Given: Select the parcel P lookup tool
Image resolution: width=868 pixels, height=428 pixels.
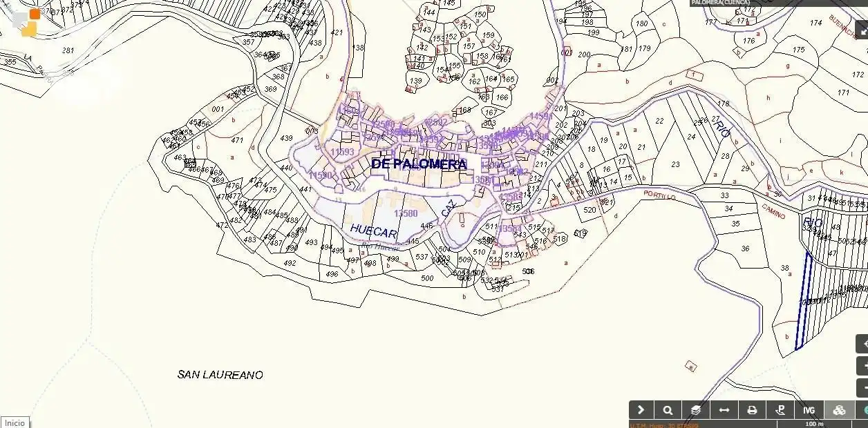Looking at the screenshot, I should click(781, 410).
